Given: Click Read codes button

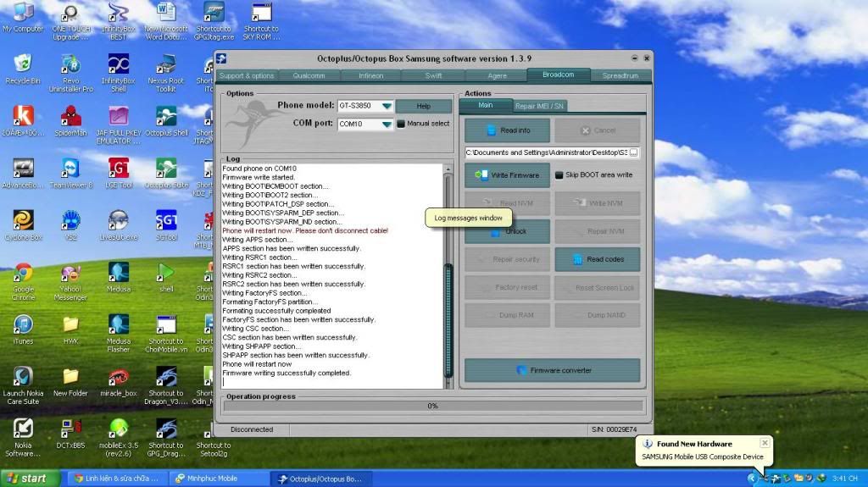Looking at the screenshot, I should pyautogui.click(x=598, y=259).
